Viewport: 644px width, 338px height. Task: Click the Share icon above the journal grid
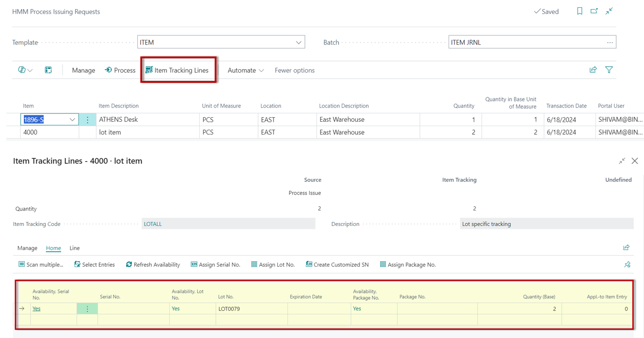(593, 70)
